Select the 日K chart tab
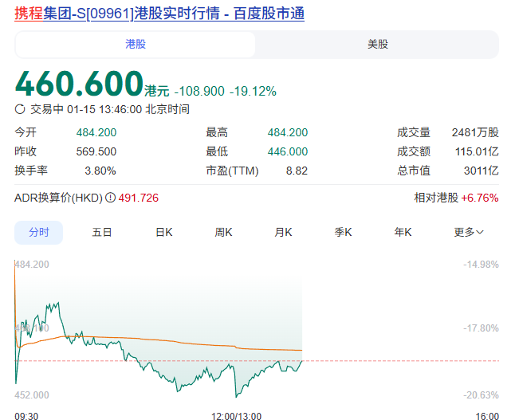The image size is (515, 420). (x=164, y=233)
